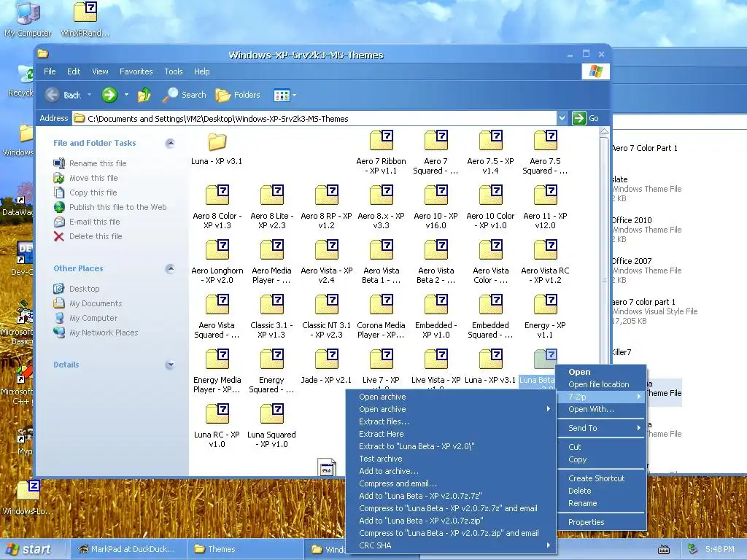Expand the Address bar dropdown
This screenshot has height=560, width=747.
[562, 118]
